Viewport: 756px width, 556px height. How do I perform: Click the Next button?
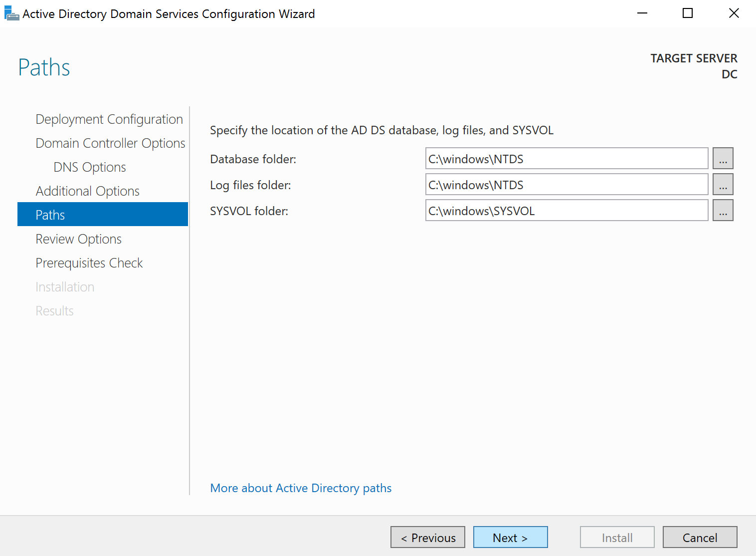[x=510, y=537]
